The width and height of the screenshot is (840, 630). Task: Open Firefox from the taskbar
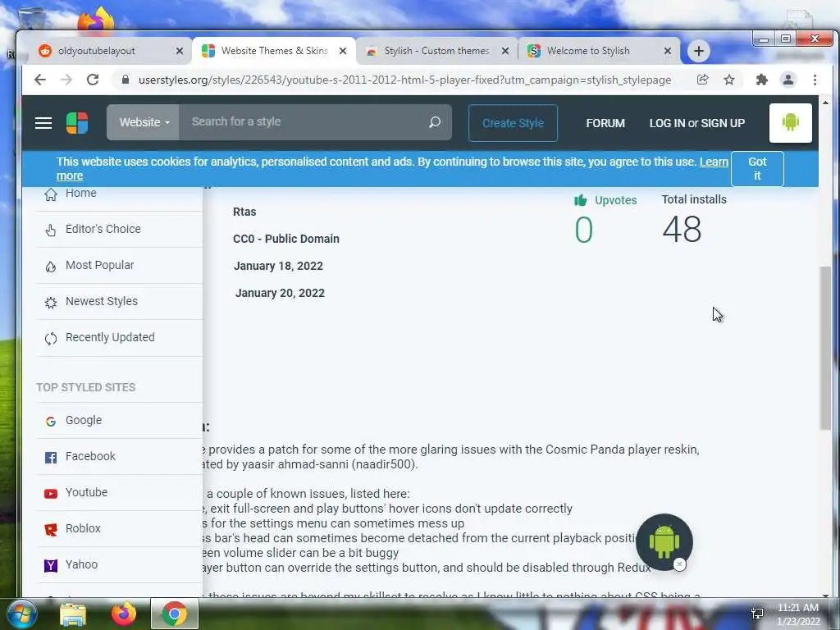tap(124, 614)
